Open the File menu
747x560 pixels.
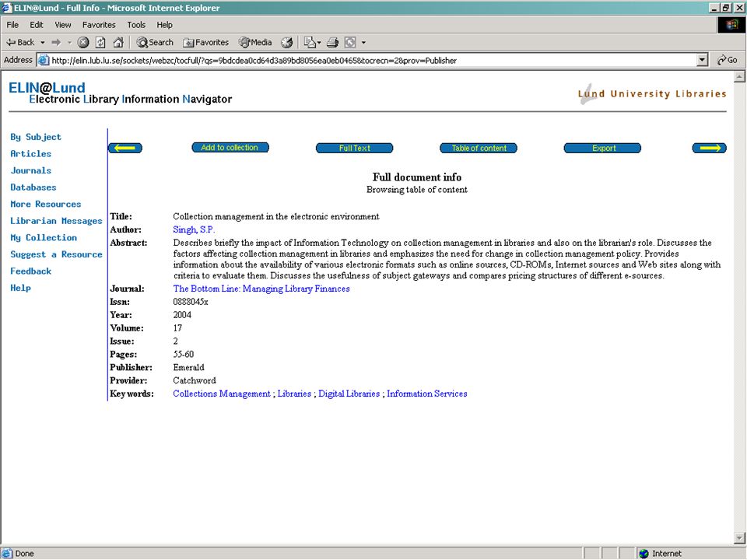tap(12, 25)
